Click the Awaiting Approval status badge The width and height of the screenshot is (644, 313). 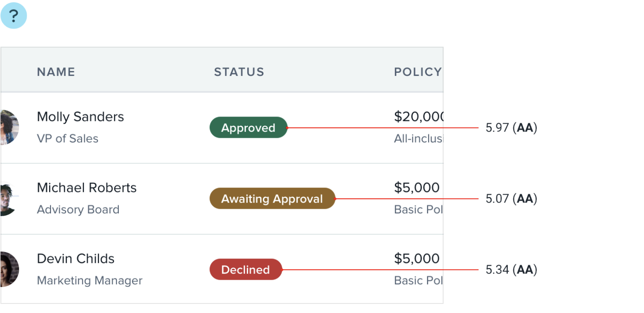pyautogui.click(x=272, y=199)
